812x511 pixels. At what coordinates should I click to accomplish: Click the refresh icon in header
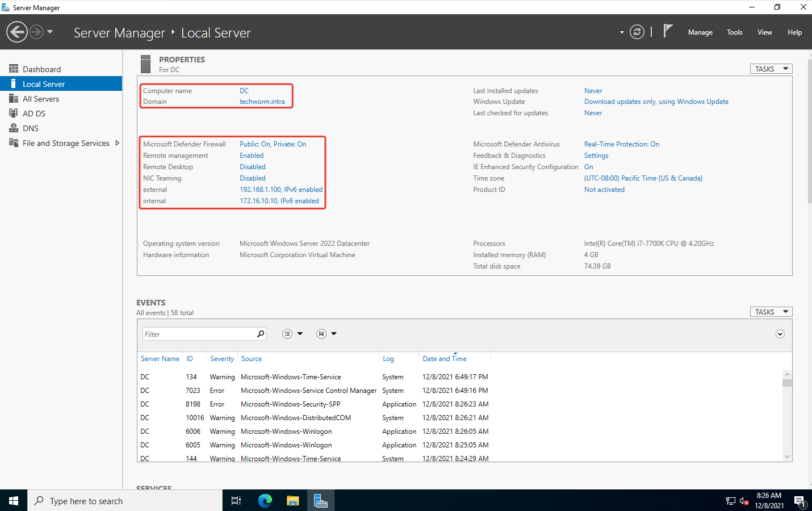click(x=637, y=32)
